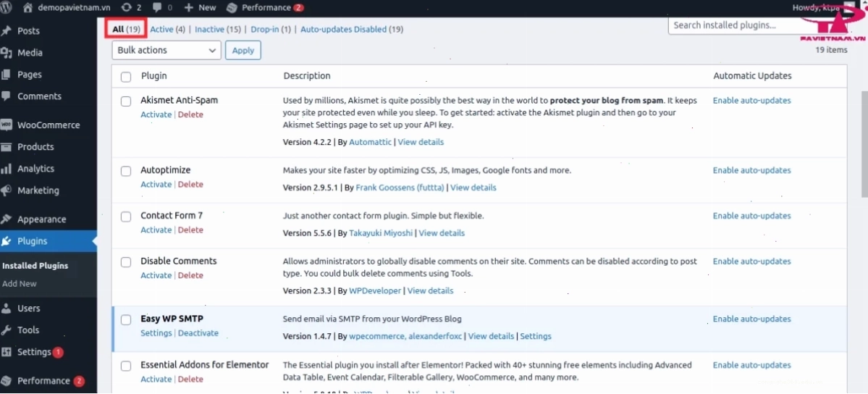Image resolution: width=868 pixels, height=394 pixels.
Task: Open the updates icon showing 2
Action: [x=126, y=8]
